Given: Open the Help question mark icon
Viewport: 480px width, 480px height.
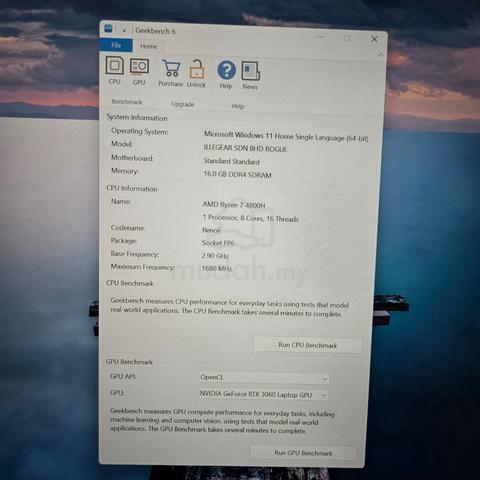Looking at the screenshot, I should 226,75.
